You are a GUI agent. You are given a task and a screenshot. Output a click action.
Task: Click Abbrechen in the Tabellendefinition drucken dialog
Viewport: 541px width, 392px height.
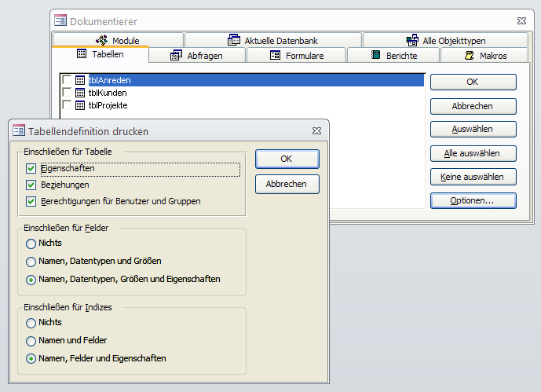coord(287,184)
